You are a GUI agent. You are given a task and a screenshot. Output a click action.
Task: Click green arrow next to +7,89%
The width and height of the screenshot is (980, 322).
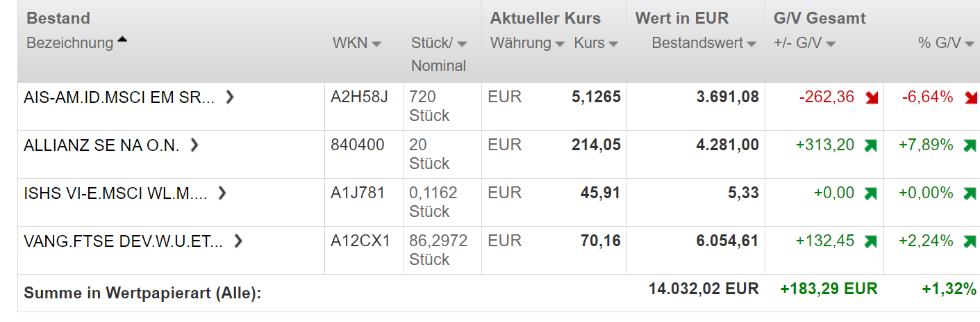(968, 146)
